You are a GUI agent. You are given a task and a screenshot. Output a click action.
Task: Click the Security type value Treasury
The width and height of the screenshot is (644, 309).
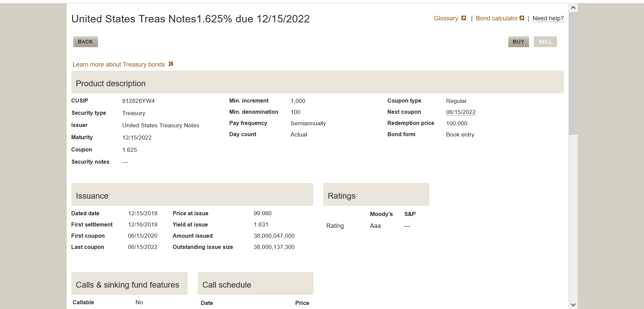point(134,113)
